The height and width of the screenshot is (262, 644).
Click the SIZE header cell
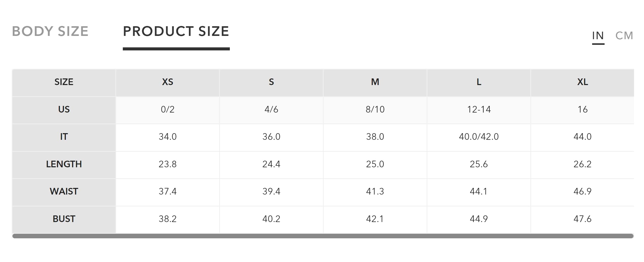tap(64, 82)
